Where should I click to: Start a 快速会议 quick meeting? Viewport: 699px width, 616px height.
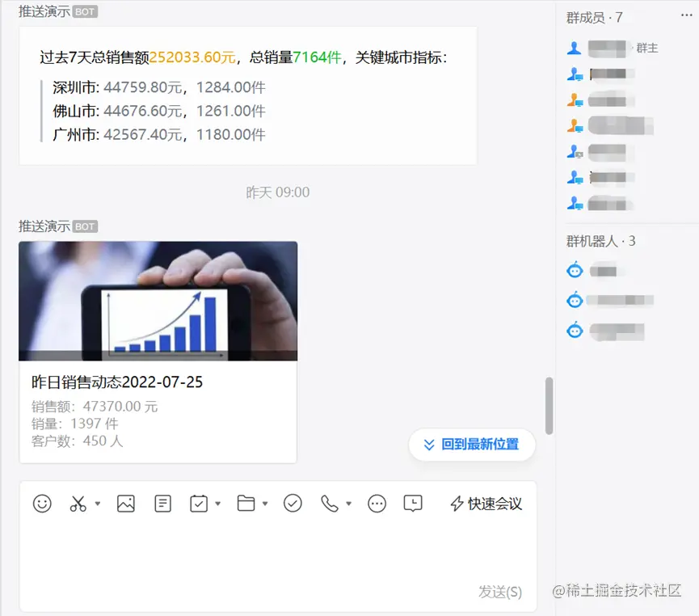pyautogui.click(x=486, y=504)
